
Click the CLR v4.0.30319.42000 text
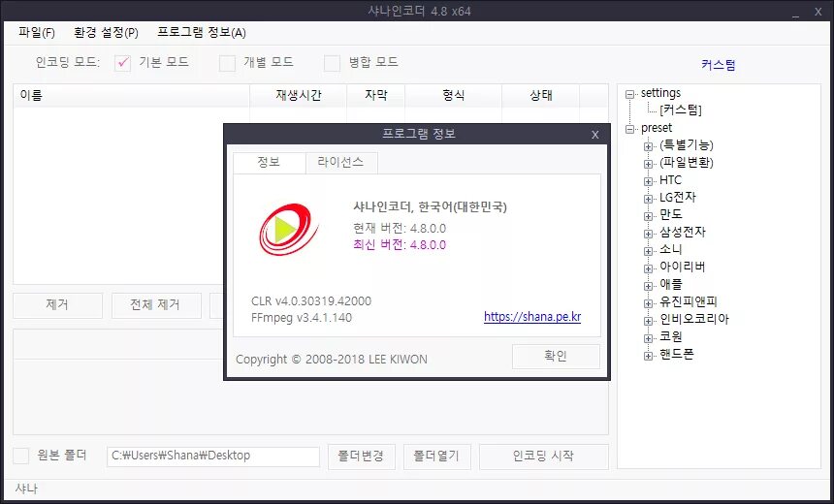point(311,301)
